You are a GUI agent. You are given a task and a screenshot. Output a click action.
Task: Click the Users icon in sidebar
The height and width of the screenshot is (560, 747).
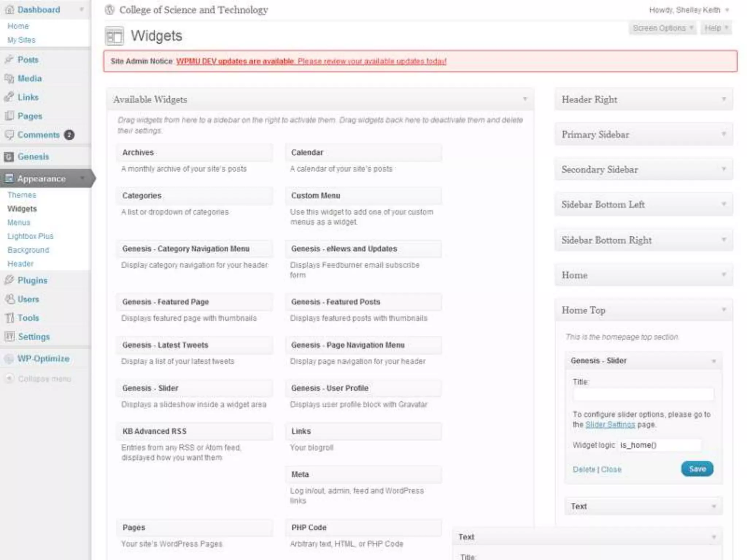click(x=9, y=299)
